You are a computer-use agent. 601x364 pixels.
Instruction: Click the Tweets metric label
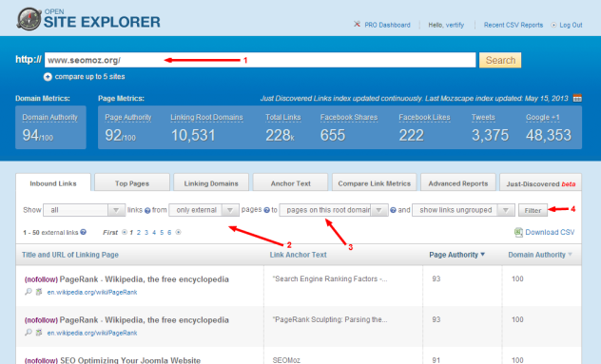pyautogui.click(x=483, y=117)
